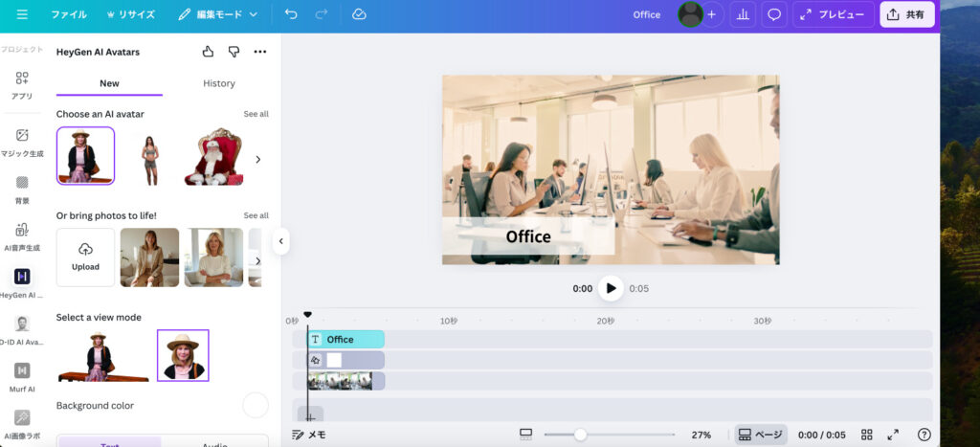The image size is (980, 447).
Task: Click the thumbs up icon
Action: [209, 52]
